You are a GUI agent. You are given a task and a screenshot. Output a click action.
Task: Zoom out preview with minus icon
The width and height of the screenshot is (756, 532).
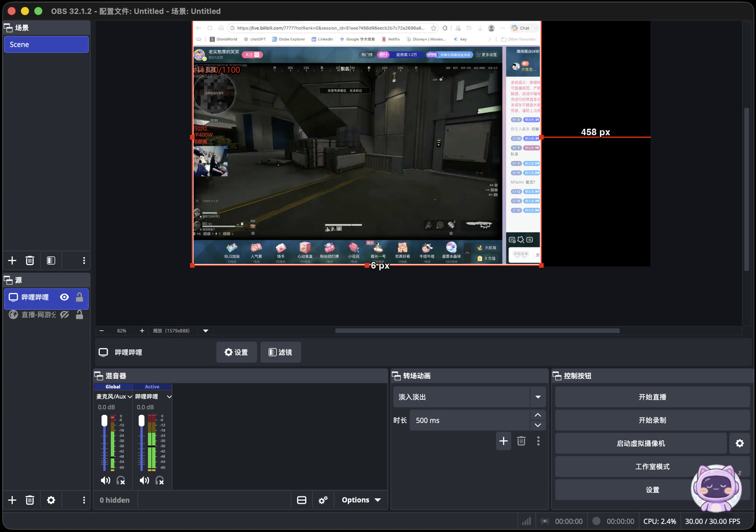[x=102, y=331]
